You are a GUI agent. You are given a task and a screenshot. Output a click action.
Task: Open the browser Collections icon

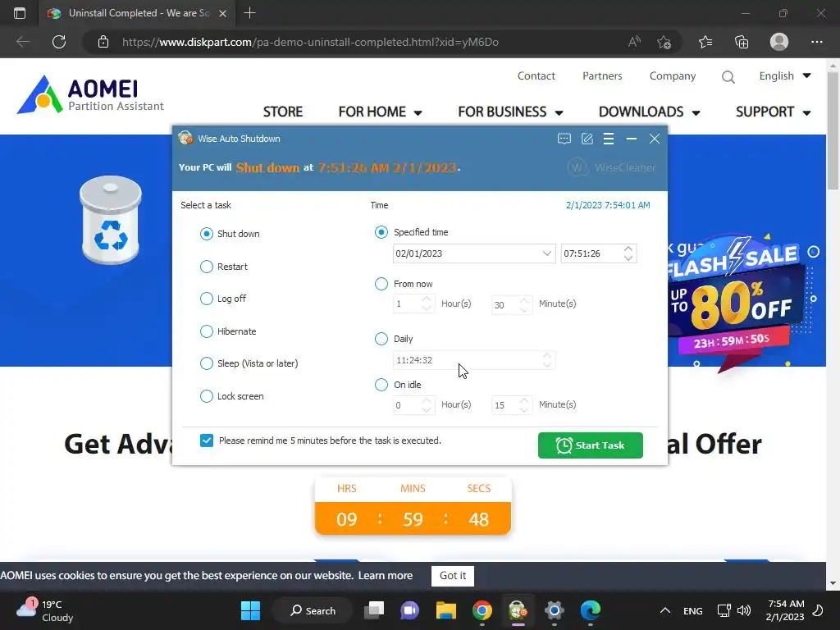pos(742,42)
